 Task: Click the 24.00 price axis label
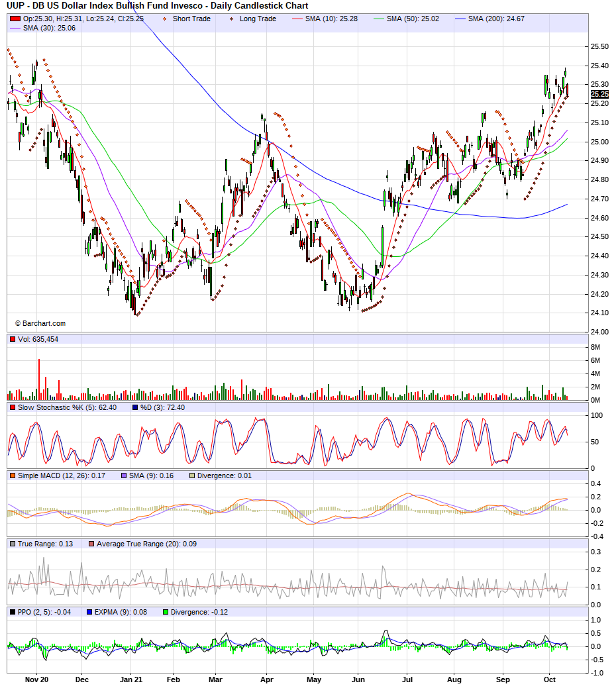click(x=599, y=332)
